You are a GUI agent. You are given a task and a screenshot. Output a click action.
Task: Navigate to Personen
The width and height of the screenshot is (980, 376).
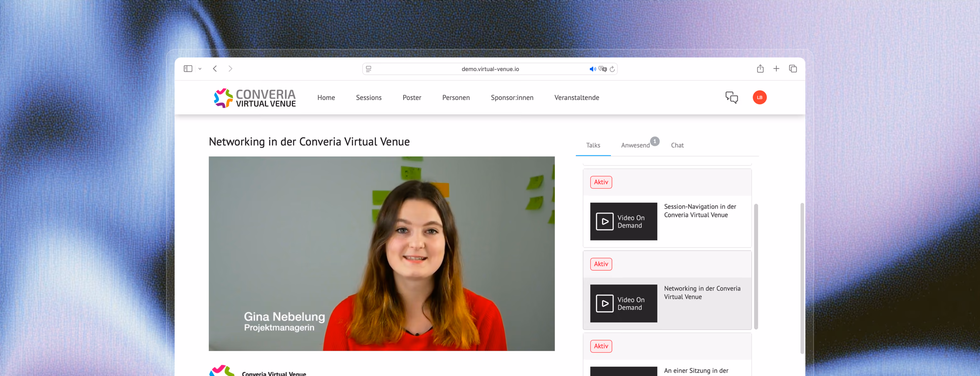(456, 97)
